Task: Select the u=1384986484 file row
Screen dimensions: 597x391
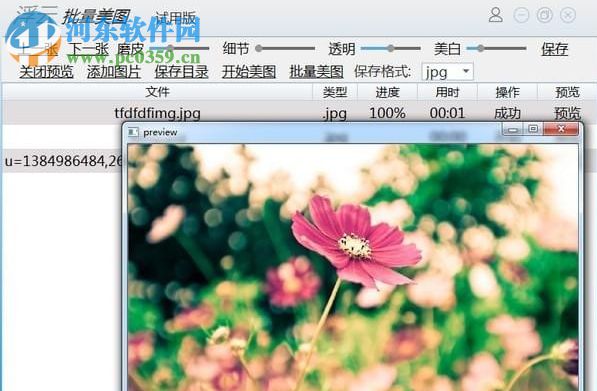Action: (x=62, y=161)
